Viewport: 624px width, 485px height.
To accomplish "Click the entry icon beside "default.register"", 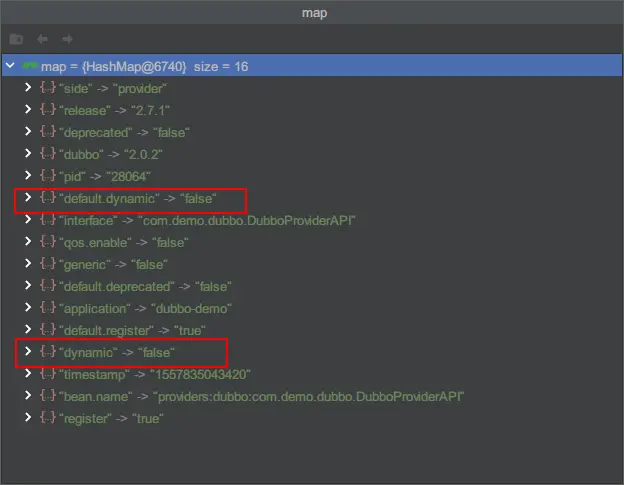I will [48, 329].
